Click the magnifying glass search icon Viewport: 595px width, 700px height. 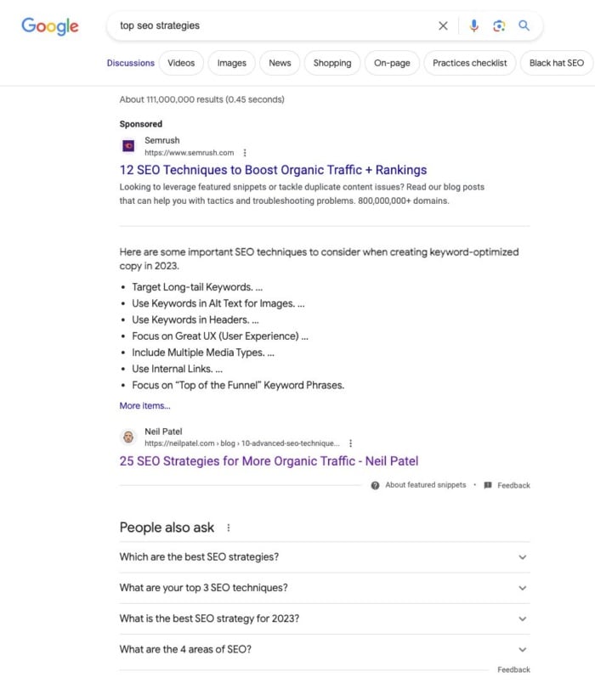(x=524, y=25)
